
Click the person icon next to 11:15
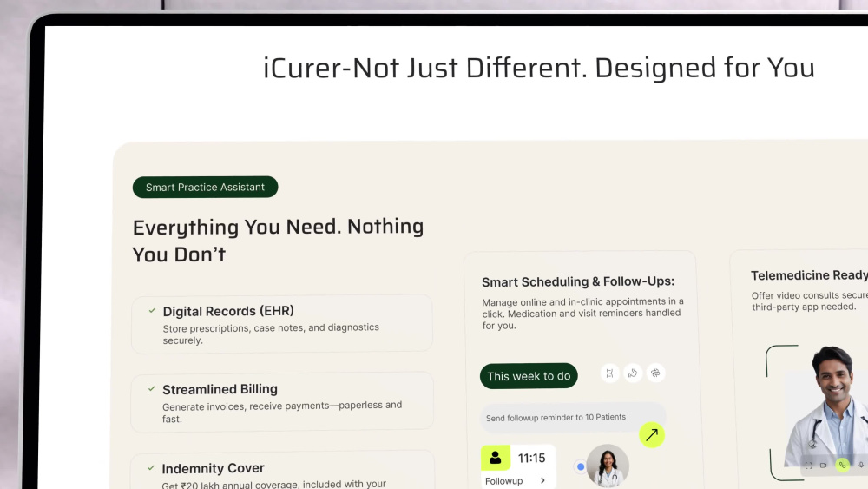pos(496,458)
